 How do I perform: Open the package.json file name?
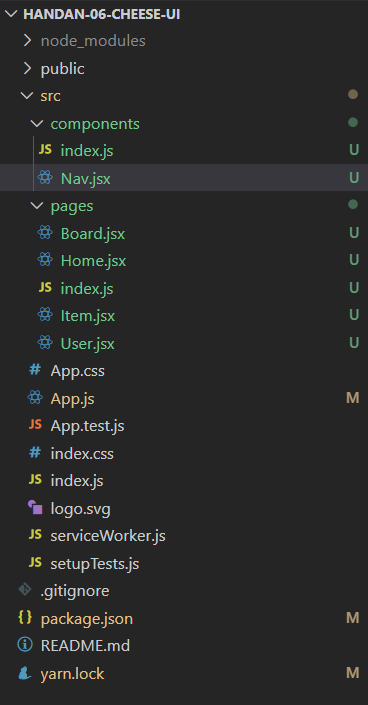click(87, 619)
